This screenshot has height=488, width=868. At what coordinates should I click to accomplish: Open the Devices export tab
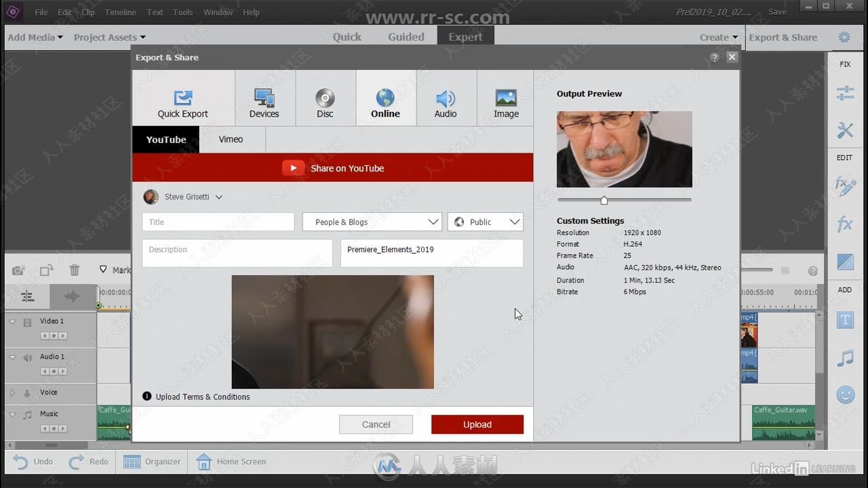264,98
